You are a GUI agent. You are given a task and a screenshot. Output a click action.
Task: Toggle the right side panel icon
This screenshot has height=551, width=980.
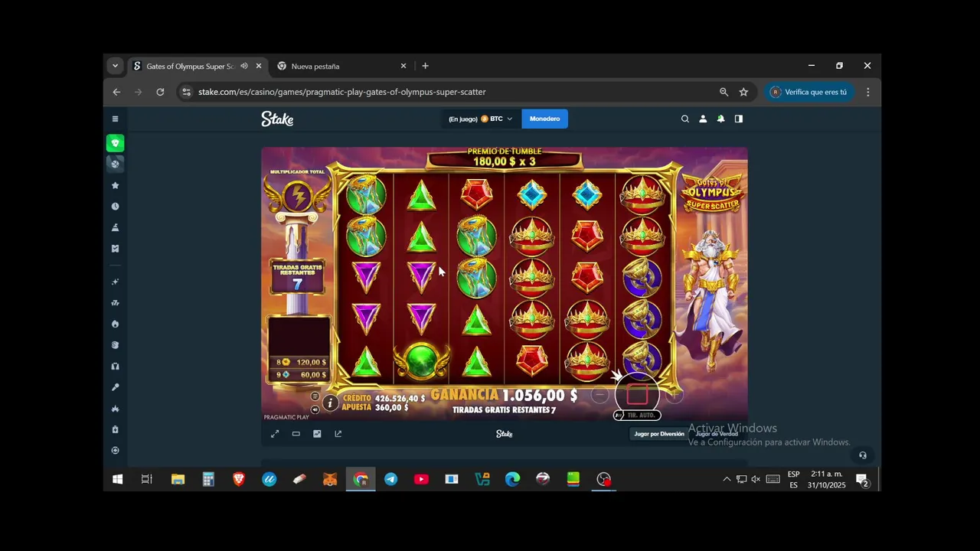pyautogui.click(x=739, y=119)
